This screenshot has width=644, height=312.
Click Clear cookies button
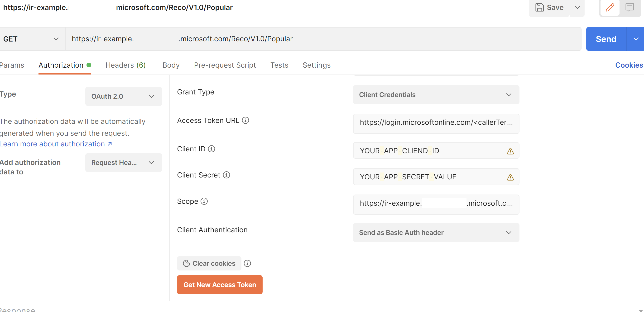[209, 263]
